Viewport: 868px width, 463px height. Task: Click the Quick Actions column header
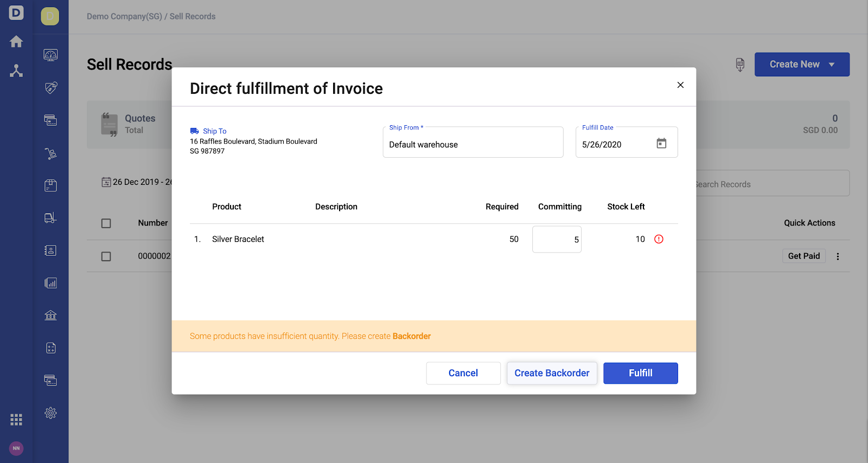point(809,223)
